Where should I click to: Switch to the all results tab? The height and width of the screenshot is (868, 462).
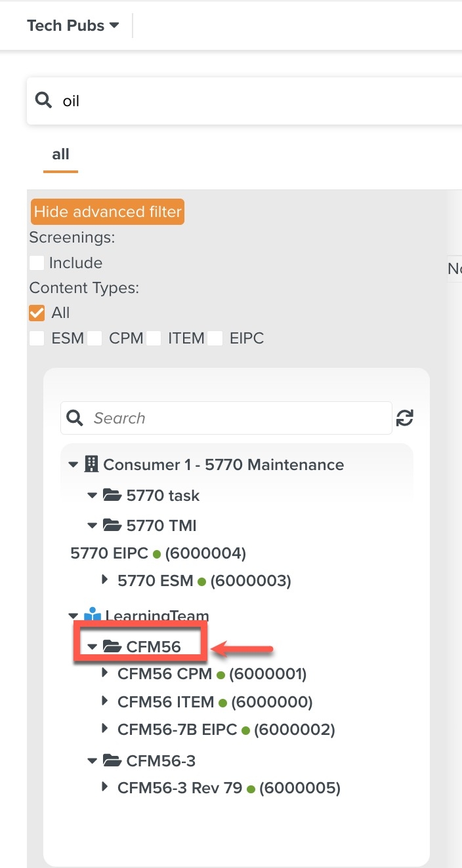pyautogui.click(x=60, y=154)
